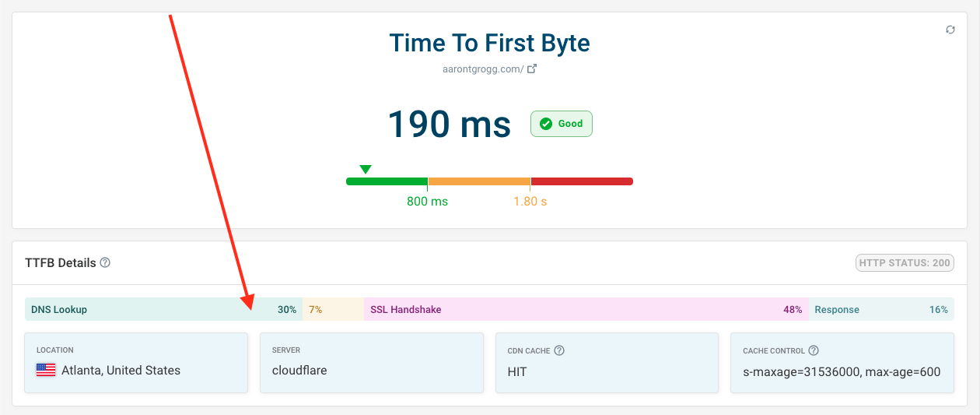The width and height of the screenshot is (980, 415).
Task: Click the green checkmark in the Good badge
Action: [546, 124]
